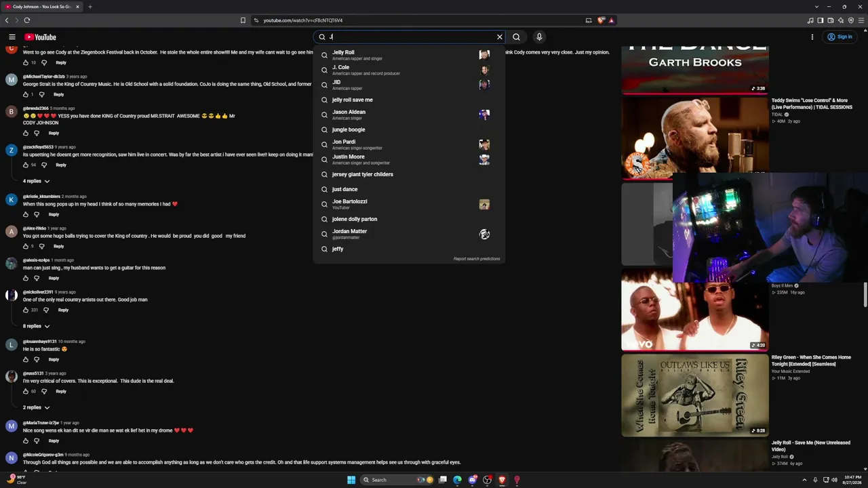Open the Garth Brooks video thumbnail
Viewport: 868px width, 488px height.
tap(695, 70)
